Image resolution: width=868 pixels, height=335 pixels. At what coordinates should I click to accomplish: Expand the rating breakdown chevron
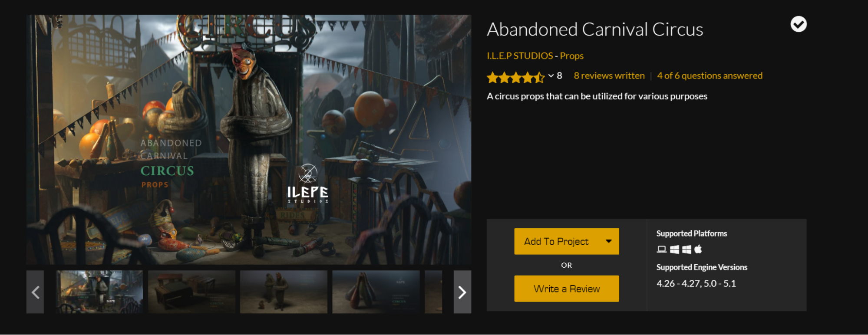(x=551, y=76)
